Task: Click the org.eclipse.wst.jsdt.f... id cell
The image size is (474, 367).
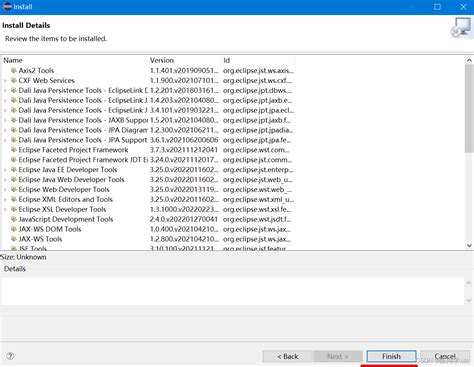Action: [x=257, y=219]
